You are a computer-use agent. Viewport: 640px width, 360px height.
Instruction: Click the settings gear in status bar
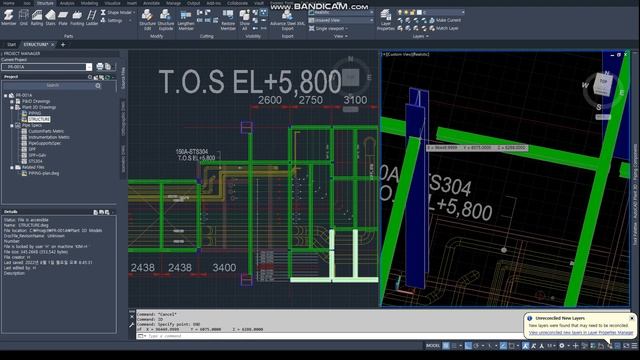562,346
